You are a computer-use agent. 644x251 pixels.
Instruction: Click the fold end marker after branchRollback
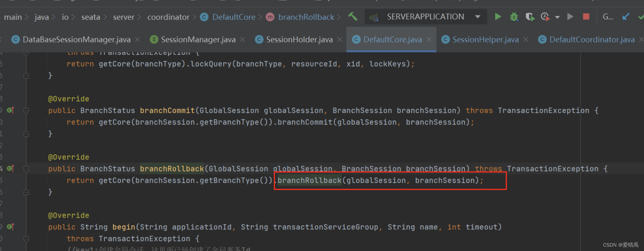[x=26, y=192]
